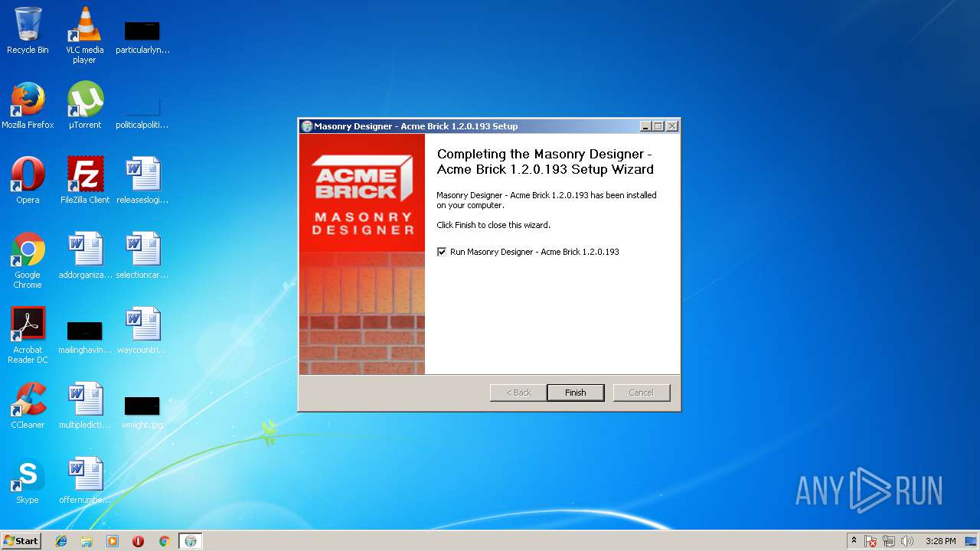Select the multipledicti Word document
The height and width of the screenshot is (551, 980).
click(x=85, y=406)
